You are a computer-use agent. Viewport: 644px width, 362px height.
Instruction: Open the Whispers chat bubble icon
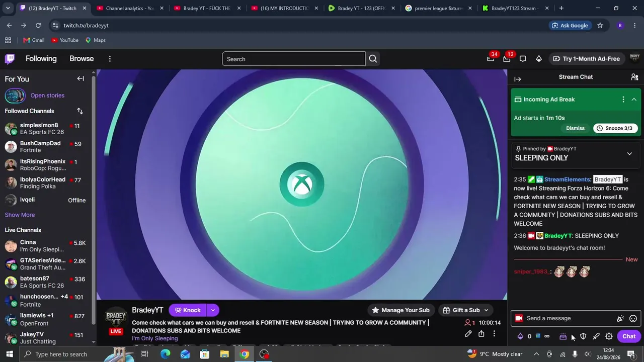click(x=523, y=59)
